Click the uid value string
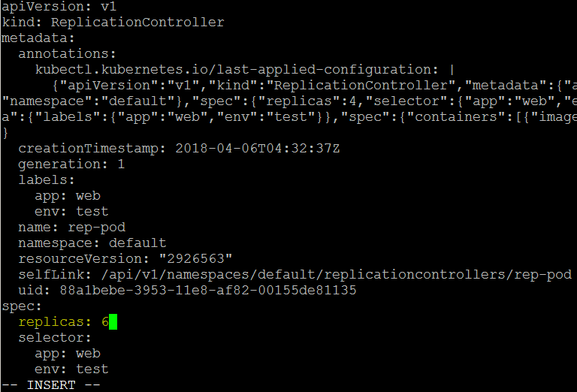The height and width of the screenshot is (392, 577). (208, 291)
